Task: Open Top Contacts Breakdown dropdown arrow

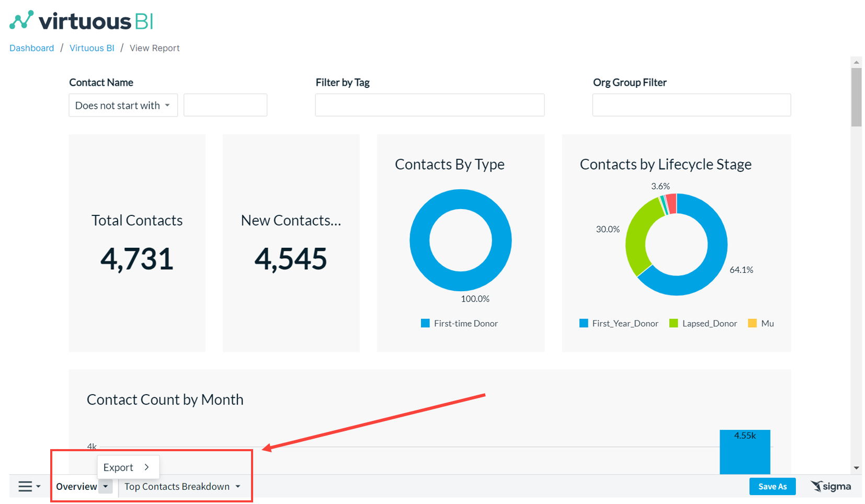Action: click(x=238, y=486)
